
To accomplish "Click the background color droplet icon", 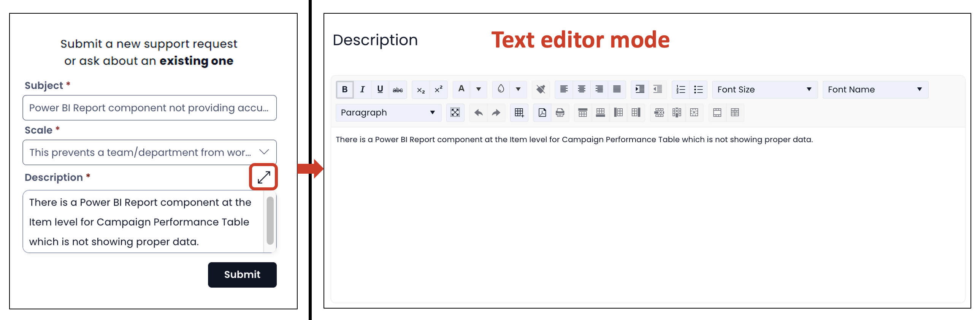I will 501,89.
